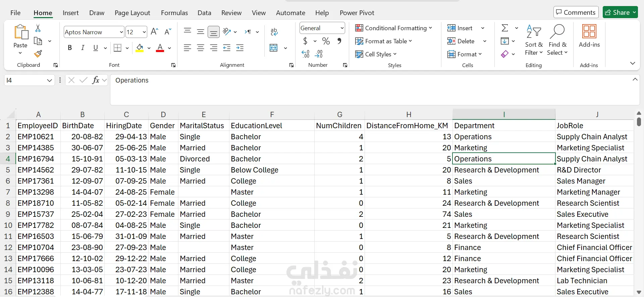
Task: Click the Wrap Text icon
Action: 274,32
